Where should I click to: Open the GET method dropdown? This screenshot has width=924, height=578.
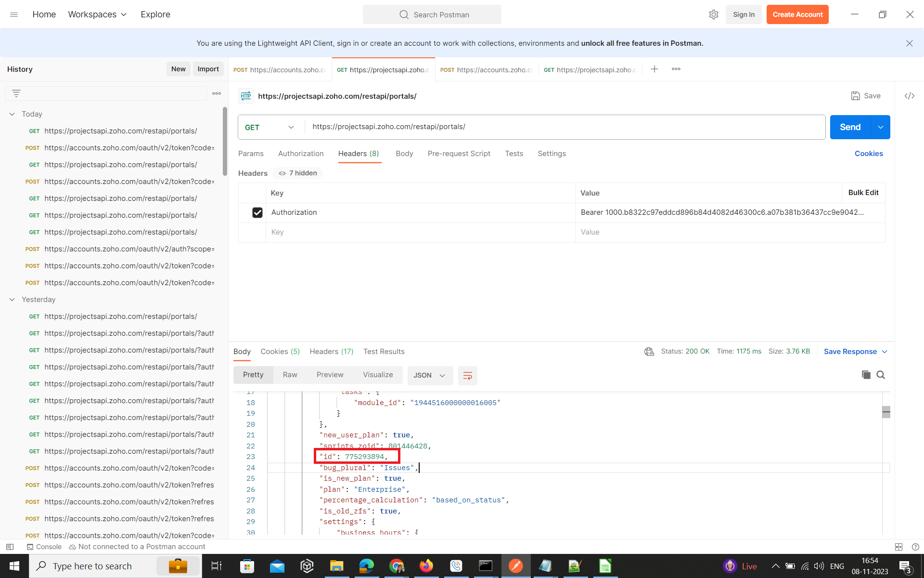pos(269,127)
